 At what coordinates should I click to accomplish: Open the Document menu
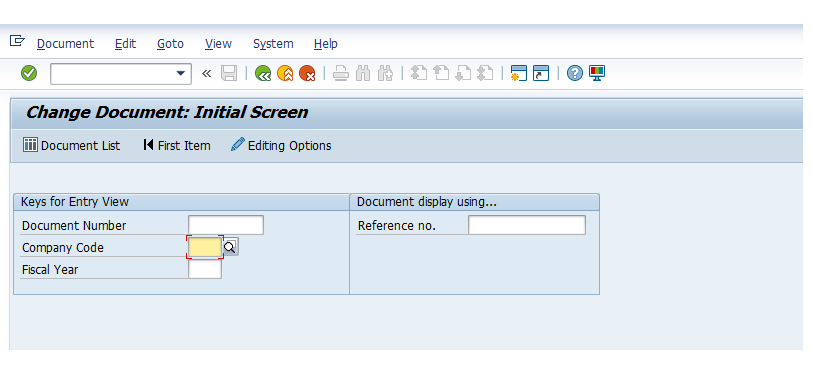tap(65, 44)
